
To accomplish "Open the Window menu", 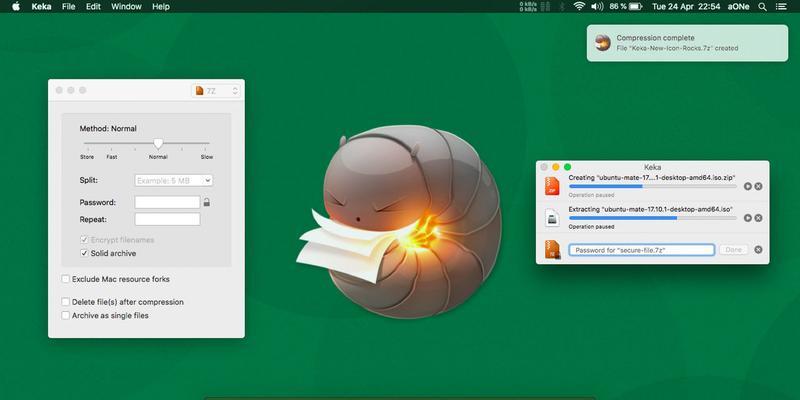I will 126,7.
